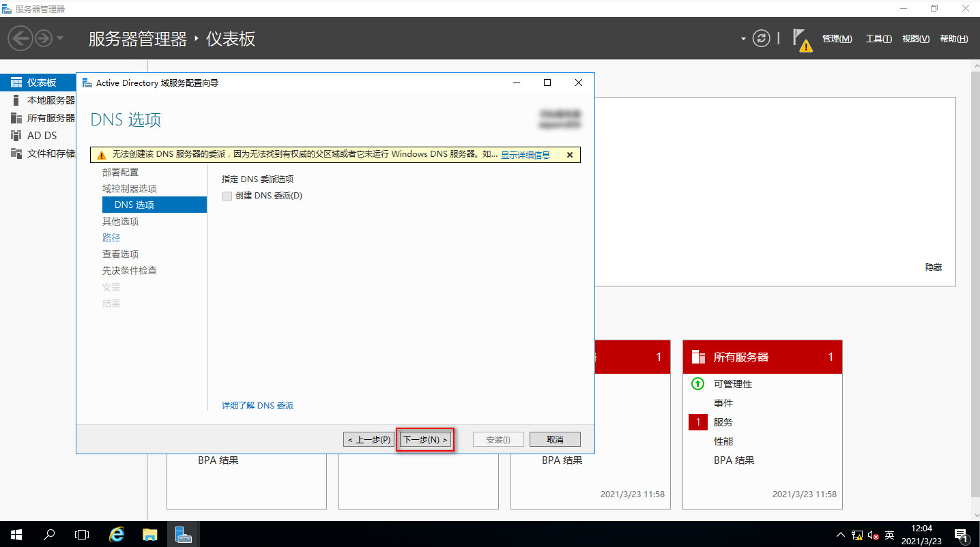Screen dimensions: 980x547
Task: Toggle the 创建 DNS 委派(D) checkbox
Action: pos(227,196)
